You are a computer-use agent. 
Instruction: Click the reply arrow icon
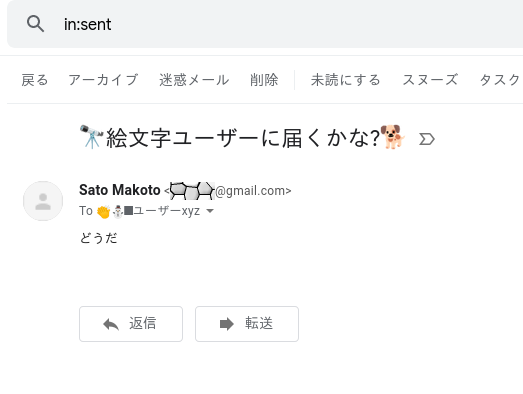(111, 324)
